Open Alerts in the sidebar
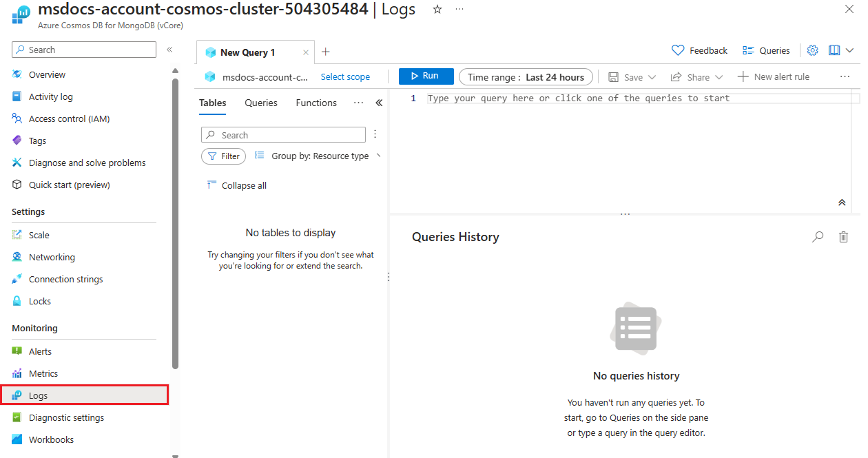 40,351
